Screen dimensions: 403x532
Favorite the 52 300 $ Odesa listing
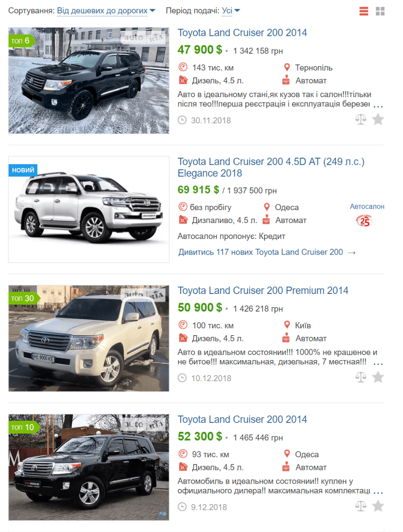pyautogui.click(x=378, y=506)
